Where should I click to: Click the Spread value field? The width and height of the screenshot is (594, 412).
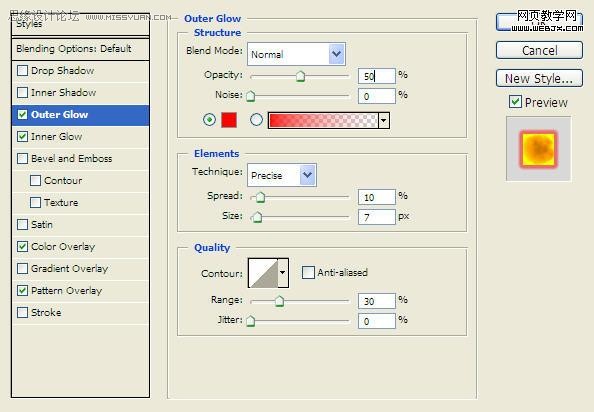click(x=377, y=197)
